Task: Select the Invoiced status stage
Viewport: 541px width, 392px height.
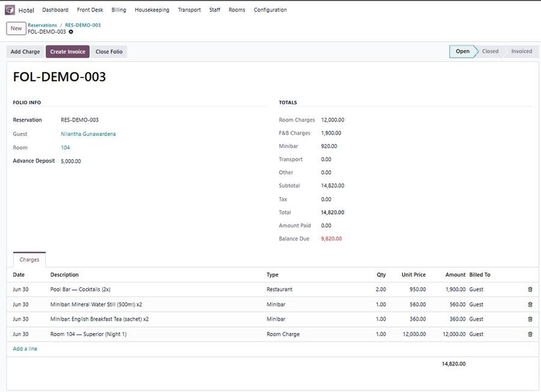Action: pos(521,51)
